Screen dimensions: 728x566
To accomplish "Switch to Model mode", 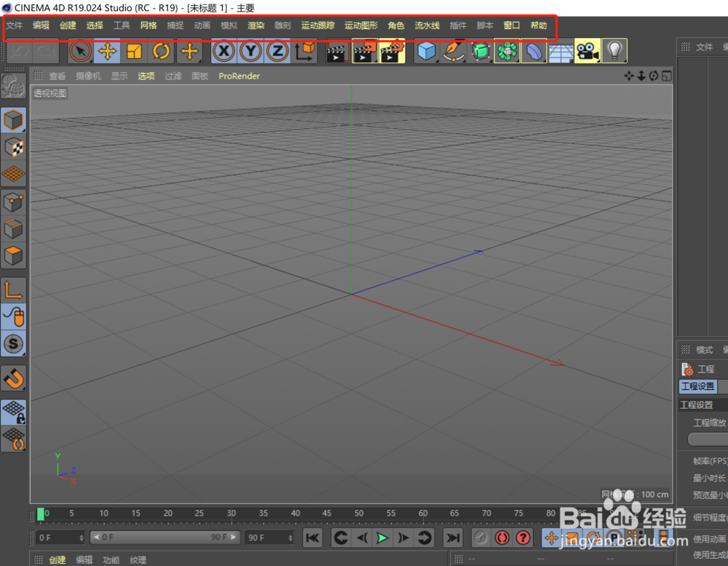I will click(x=13, y=120).
